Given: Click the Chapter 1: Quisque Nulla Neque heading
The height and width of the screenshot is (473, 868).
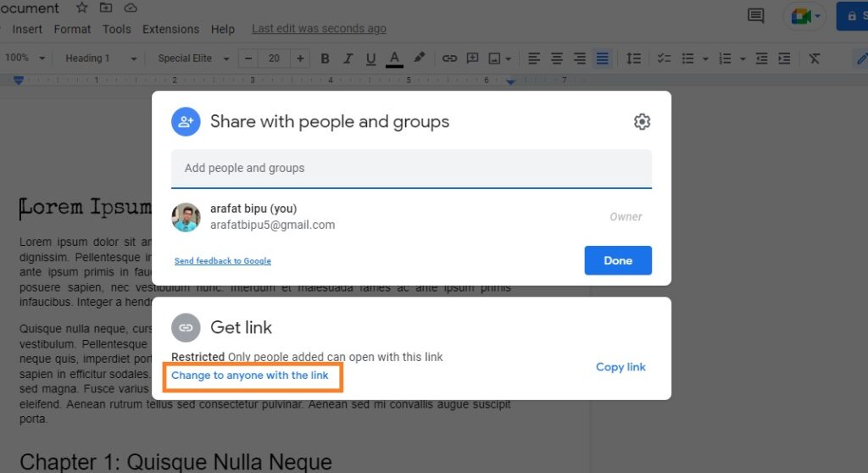Looking at the screenshot, I should (x=175, y=462).
